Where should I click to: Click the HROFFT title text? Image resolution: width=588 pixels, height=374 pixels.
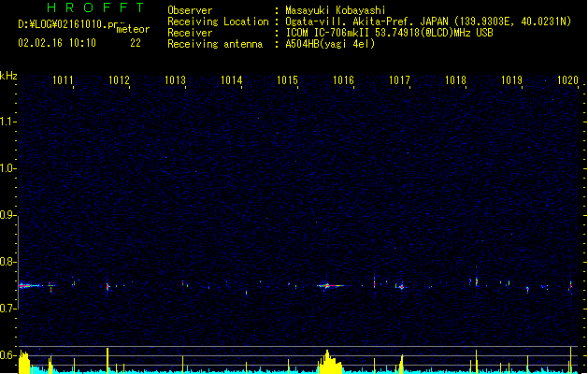tap(95, 7)
